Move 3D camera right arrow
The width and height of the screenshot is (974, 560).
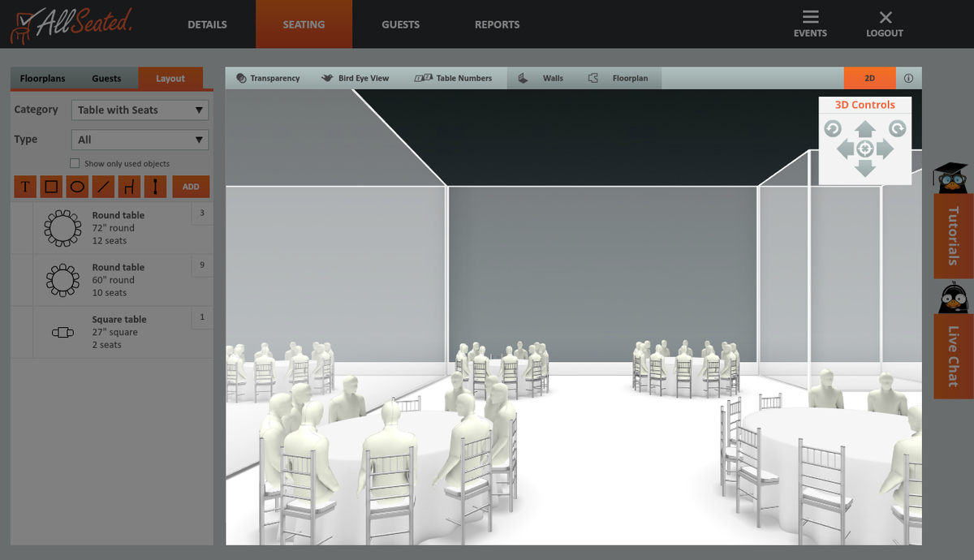886,149
